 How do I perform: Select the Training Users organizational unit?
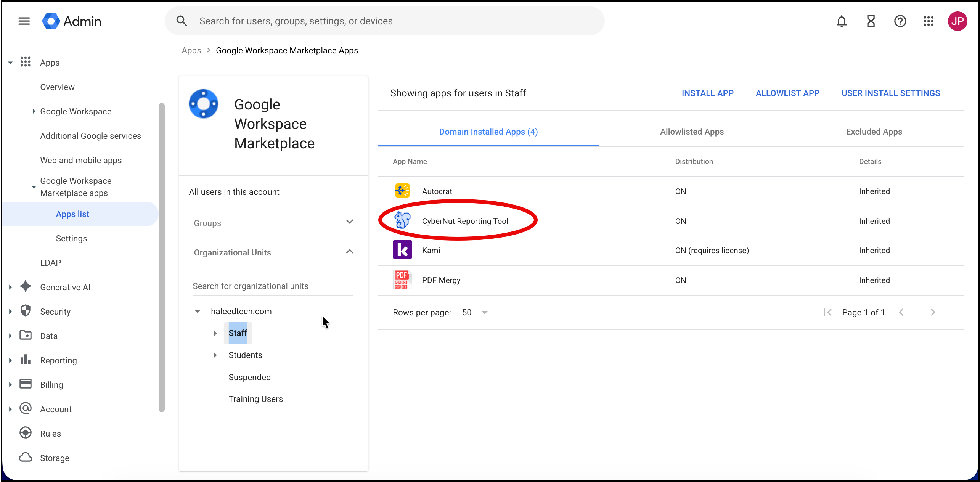click(x=256, y=399)
